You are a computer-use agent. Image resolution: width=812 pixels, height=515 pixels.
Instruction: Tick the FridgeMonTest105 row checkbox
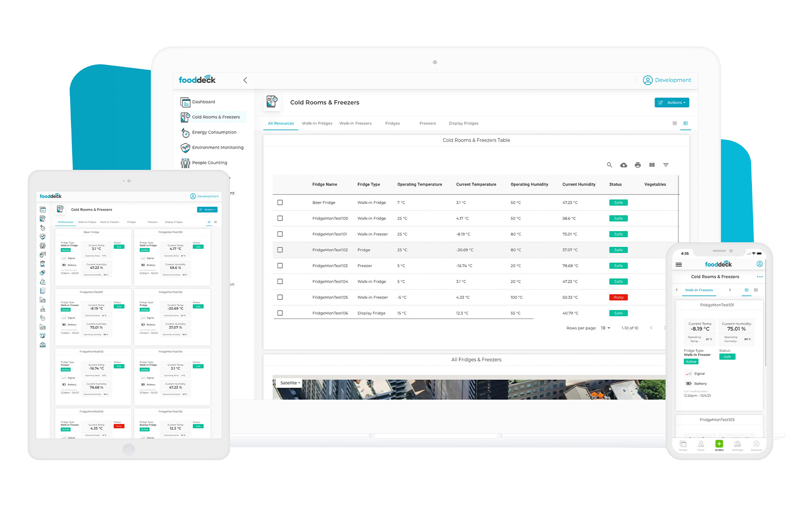click(x=280, y=298)
